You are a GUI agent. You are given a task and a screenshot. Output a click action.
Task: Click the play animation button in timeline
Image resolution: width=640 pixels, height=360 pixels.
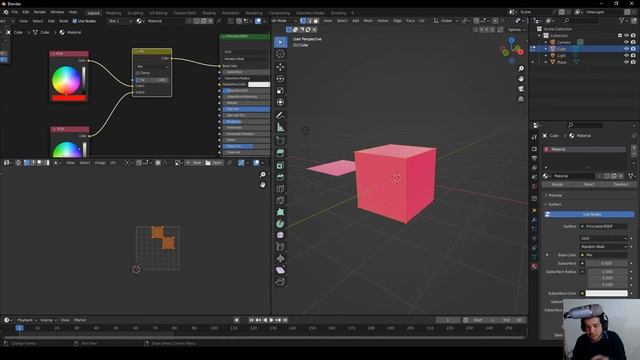coord(271,320)
